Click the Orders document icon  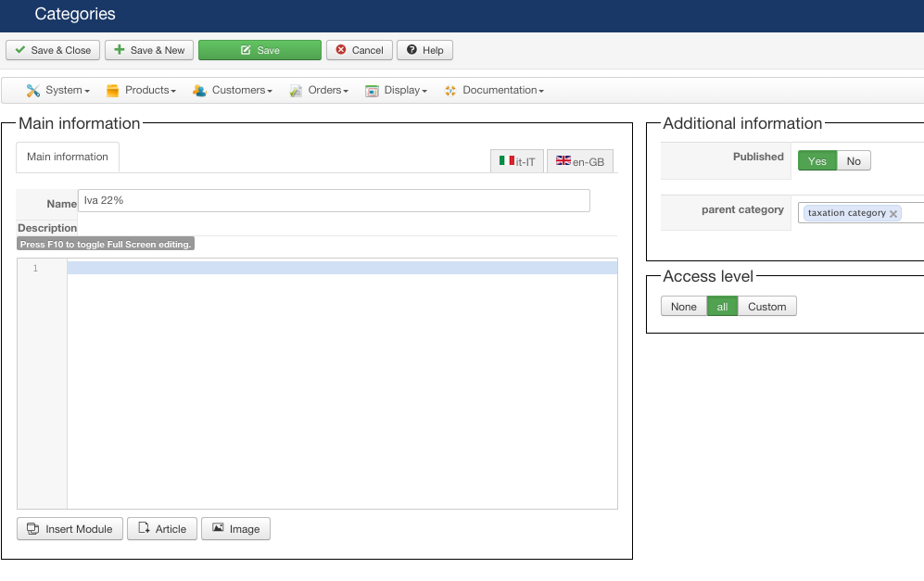[296, 90]
